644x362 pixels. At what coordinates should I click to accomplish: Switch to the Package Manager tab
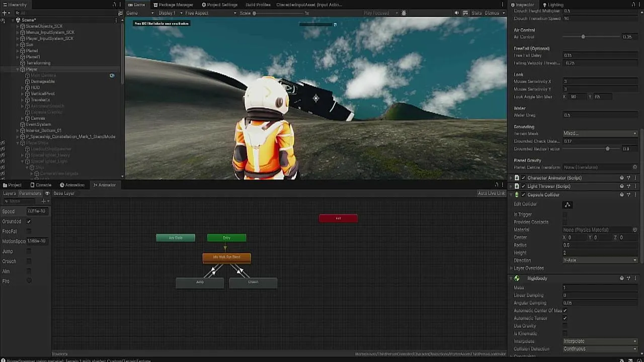(173, 5)
